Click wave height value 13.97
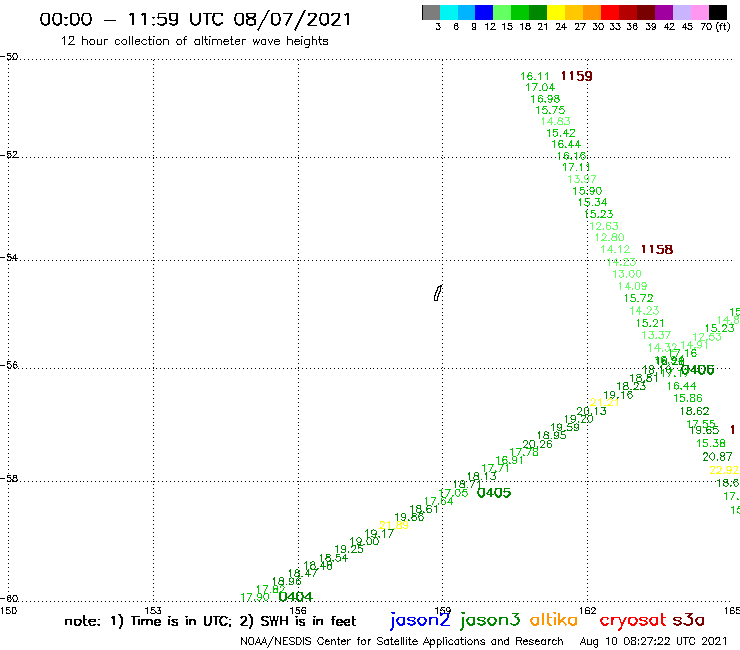This screenshot has width=740, height=650. (x=582, y=179)
